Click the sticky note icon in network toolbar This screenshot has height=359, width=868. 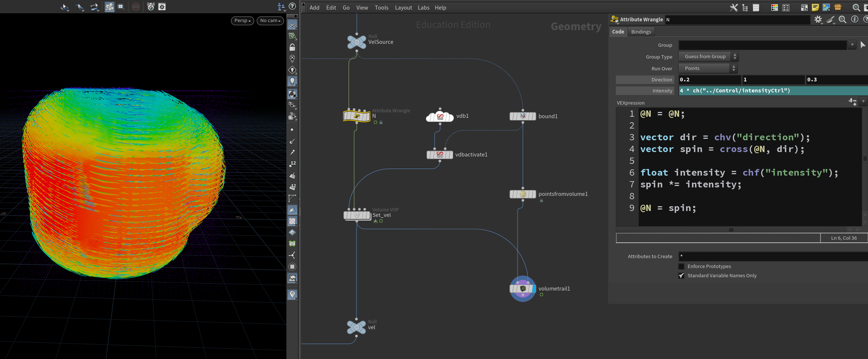pos(815,7)
